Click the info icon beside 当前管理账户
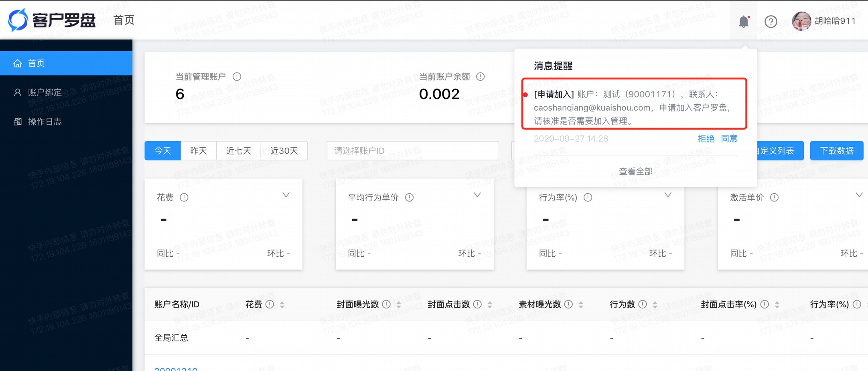 click(237, 76)
